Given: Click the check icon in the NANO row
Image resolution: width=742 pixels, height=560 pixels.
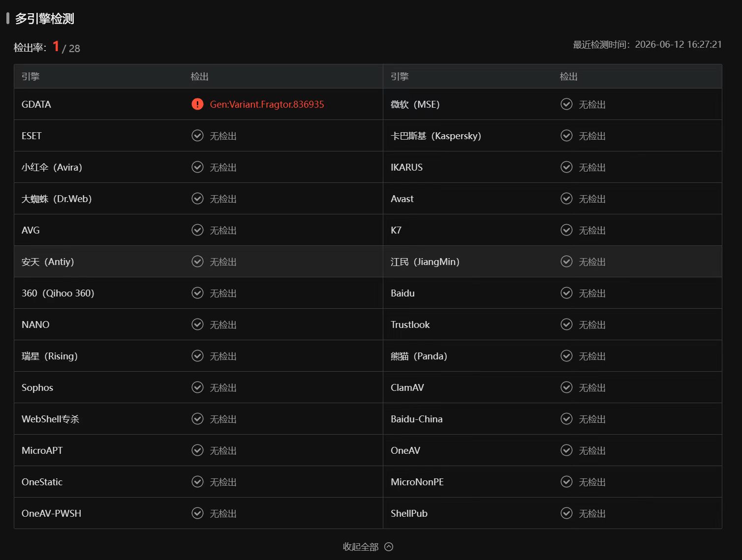Looking at the screenshot, I should pos(197,324).
